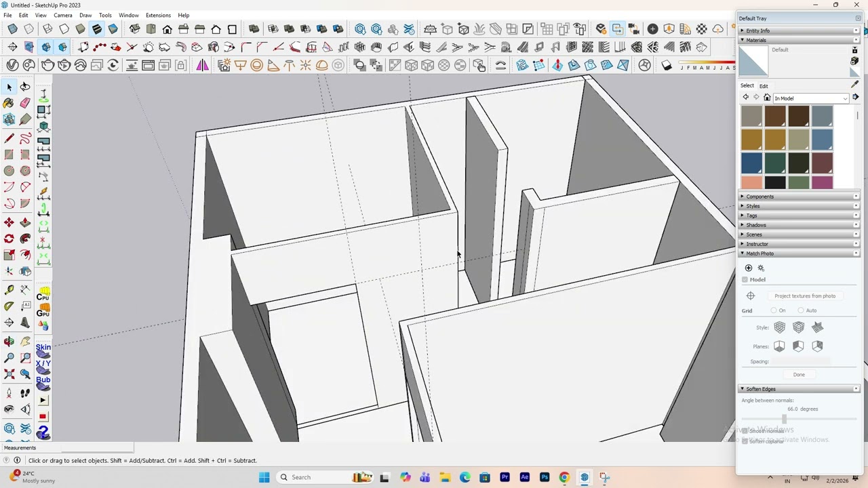
Task: Pick the Pan hand tool
Action: [x=25, y=342]
